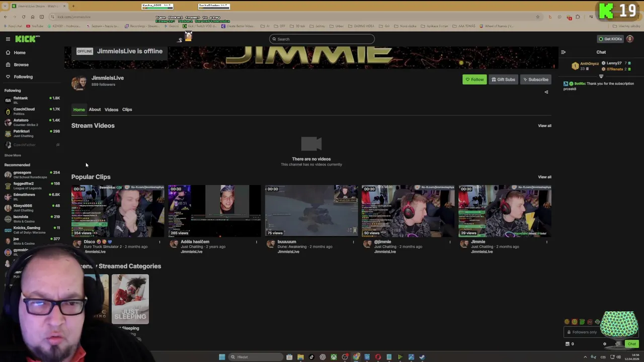The width and height of the screenshot is (644, 362).
Task: Open the Just Sleeping category card
Action: (x=130, y=299)
